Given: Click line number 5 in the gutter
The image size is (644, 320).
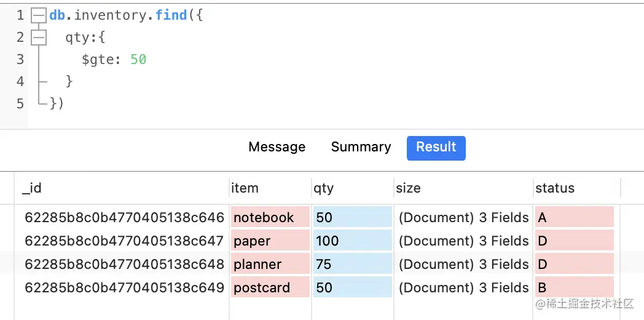Looking at the screenshot, I should [20, 104].
